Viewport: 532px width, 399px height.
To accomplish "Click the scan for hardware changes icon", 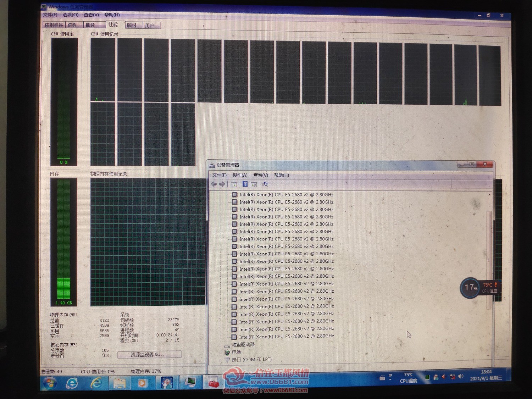I will click(265, 184).
